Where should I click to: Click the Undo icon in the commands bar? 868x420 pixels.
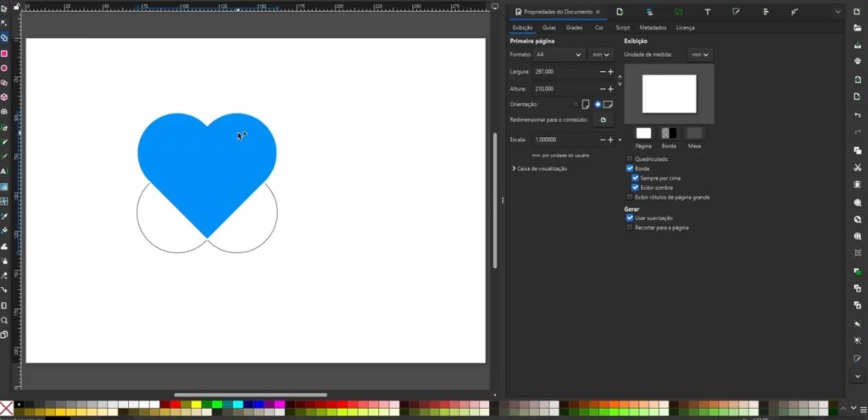click(x=858, y=114)
